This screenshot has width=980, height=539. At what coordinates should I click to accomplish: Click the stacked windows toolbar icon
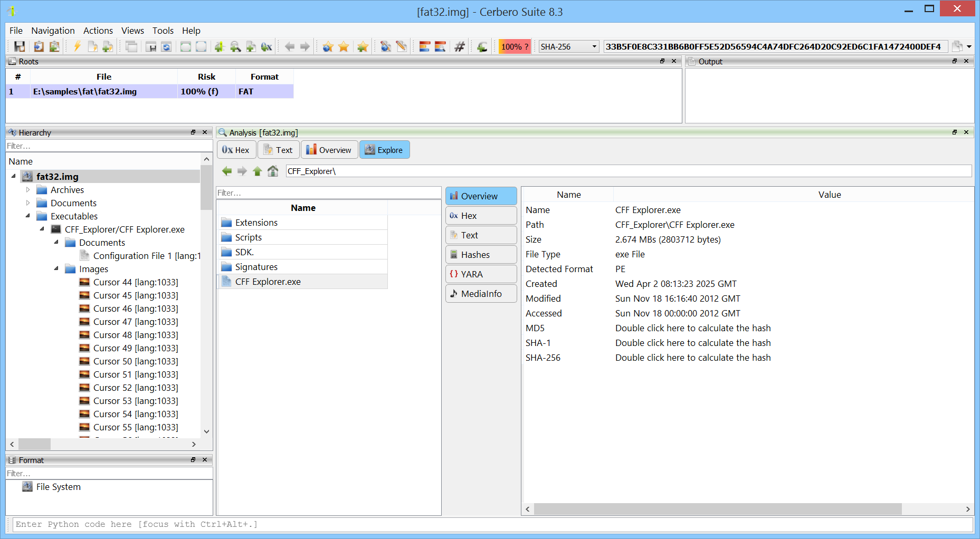click(131, 46)
